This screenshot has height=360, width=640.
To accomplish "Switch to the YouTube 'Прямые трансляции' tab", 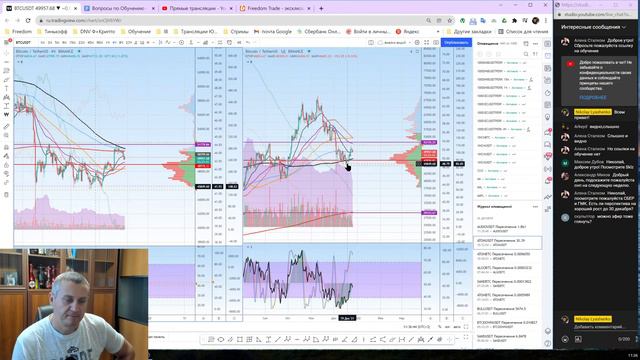I will click(197, 8).
